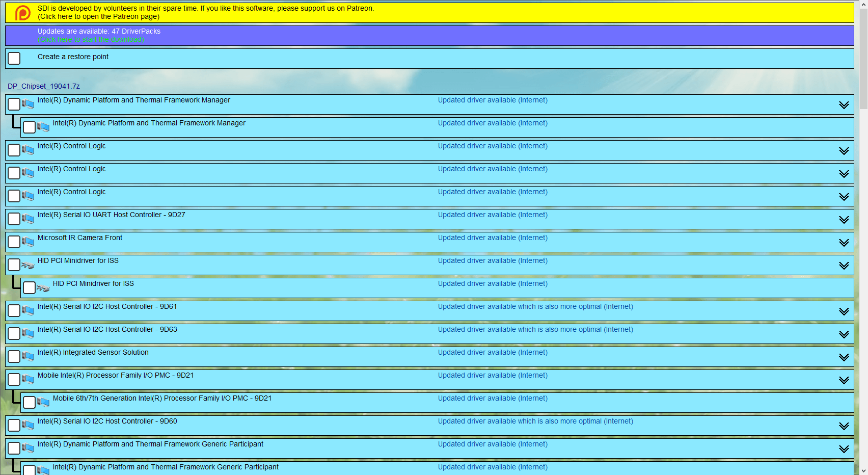
Task: Check the I2C Host Controller 9D60 box
Action: tap(14, 425)
